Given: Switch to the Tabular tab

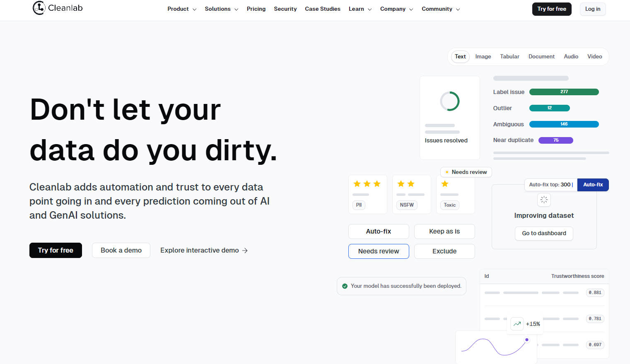Looking at the screenshot, I should [x=509, y=57].
